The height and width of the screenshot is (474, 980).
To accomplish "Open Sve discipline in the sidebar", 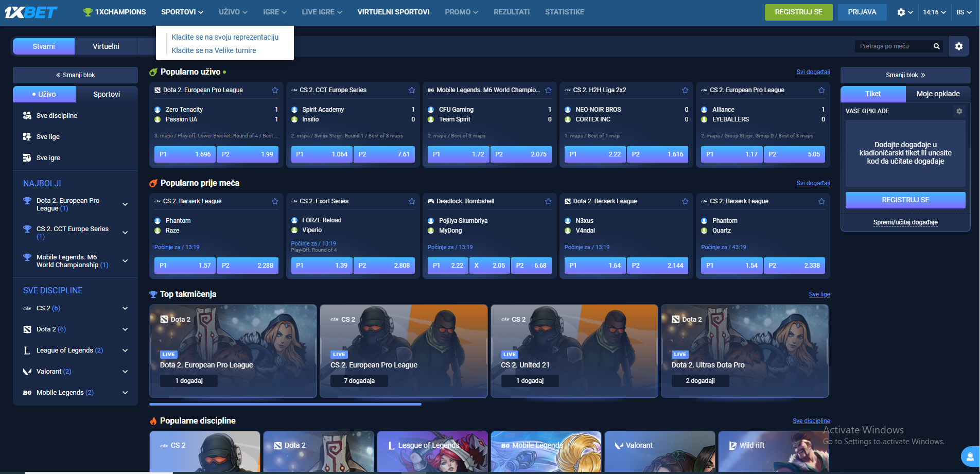I will tap(75, 116).
